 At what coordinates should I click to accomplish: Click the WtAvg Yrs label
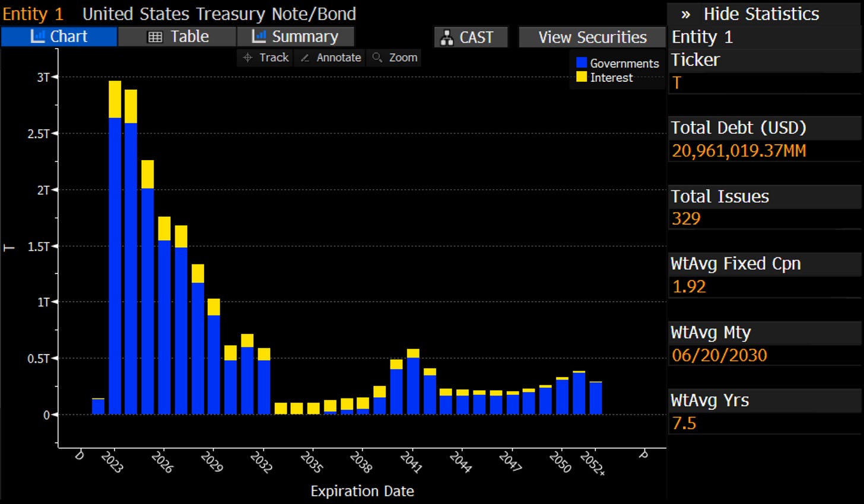click(x=710, y=401)
